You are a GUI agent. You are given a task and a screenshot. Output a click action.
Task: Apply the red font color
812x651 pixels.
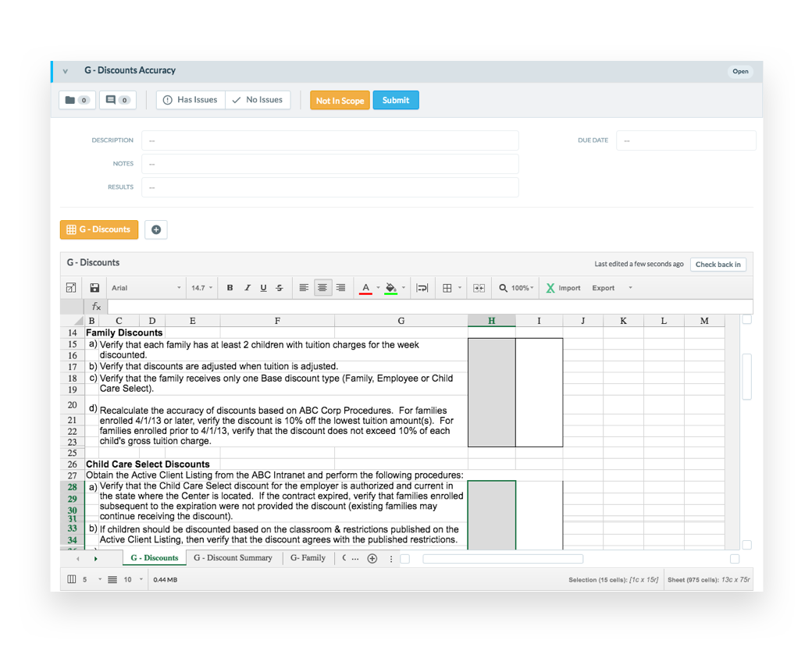point(365,289)
